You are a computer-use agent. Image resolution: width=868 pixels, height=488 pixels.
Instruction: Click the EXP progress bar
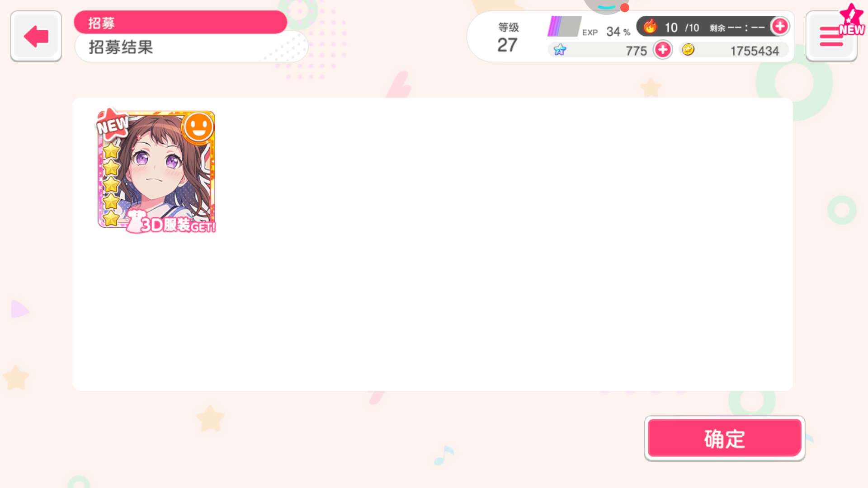click(564, 26)
